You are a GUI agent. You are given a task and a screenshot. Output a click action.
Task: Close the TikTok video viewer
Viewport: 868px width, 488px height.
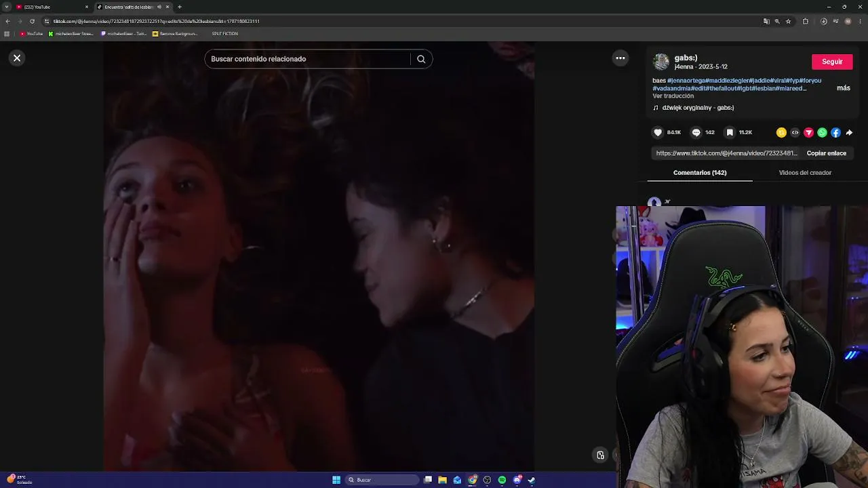click(17, 58)
